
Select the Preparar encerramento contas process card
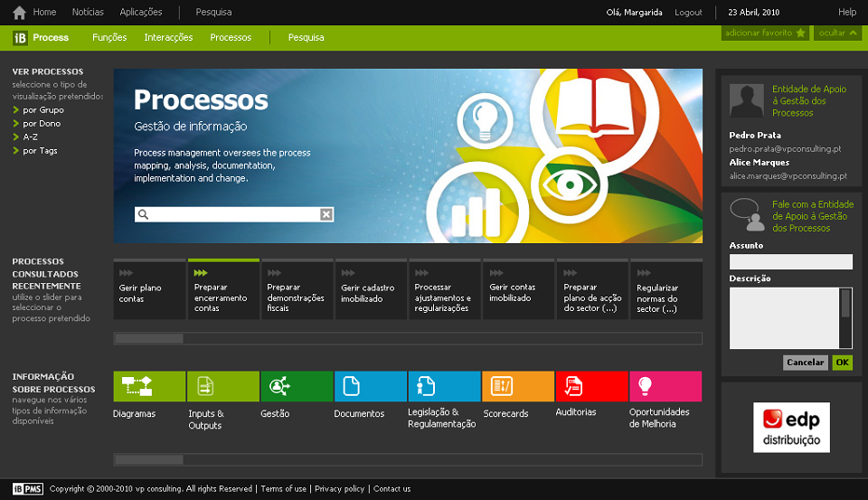point(223,289)
